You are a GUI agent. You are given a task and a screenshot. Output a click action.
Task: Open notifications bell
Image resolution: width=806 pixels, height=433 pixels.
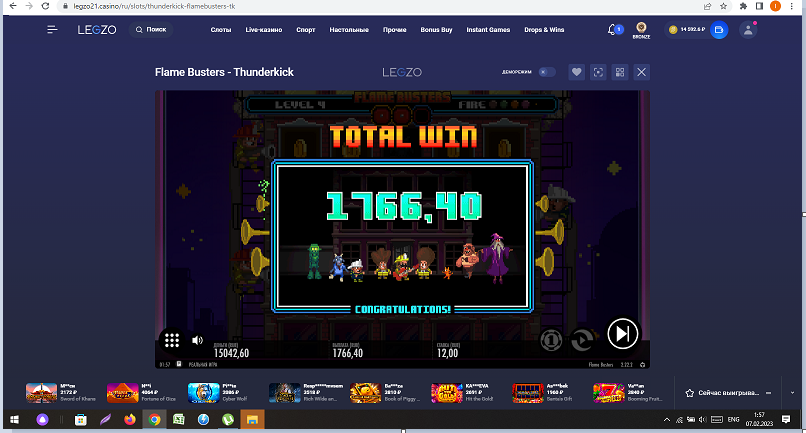click(x=612, y=30)
